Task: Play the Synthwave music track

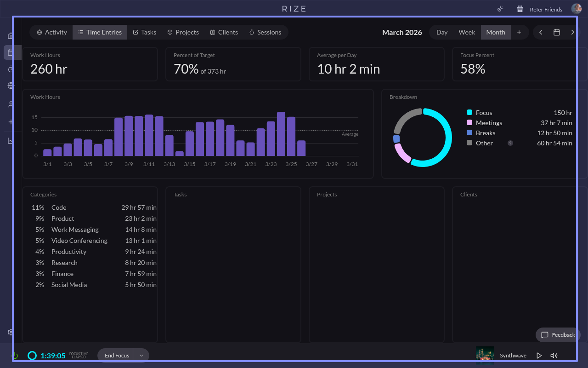Action: pos(539,356)
